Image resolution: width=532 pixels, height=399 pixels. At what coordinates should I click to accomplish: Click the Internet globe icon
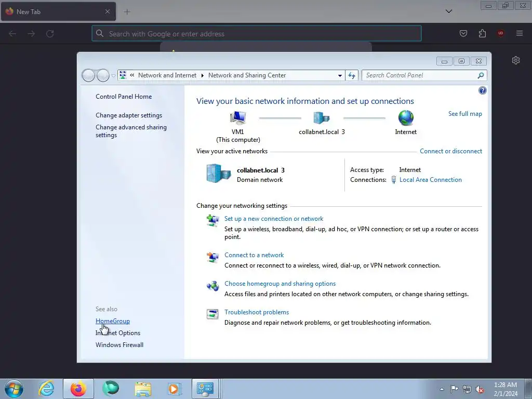(x=406, y=118)
